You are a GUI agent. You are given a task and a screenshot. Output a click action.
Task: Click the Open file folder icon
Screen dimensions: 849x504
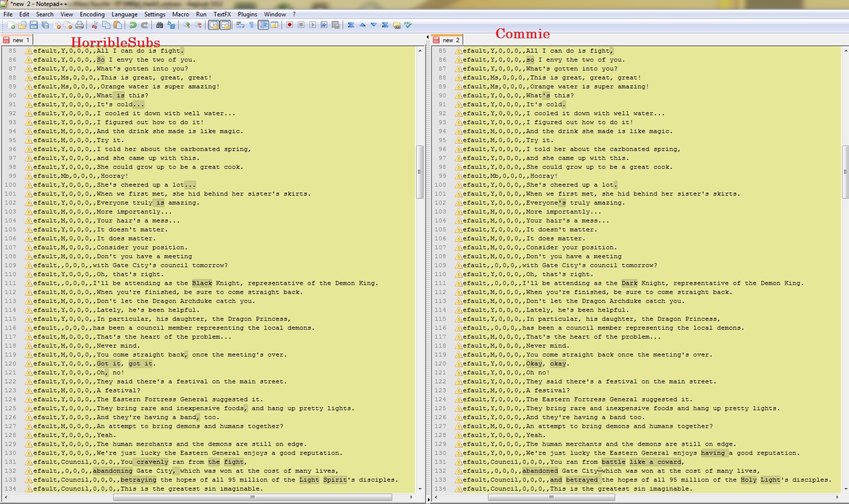(x=22, y=25)
